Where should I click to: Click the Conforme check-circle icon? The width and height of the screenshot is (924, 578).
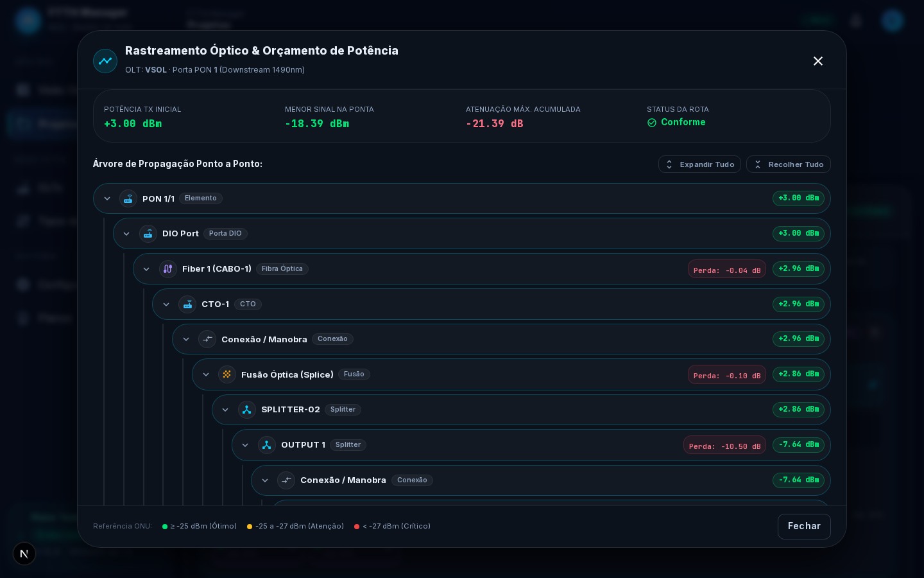(x=652, y=123)
